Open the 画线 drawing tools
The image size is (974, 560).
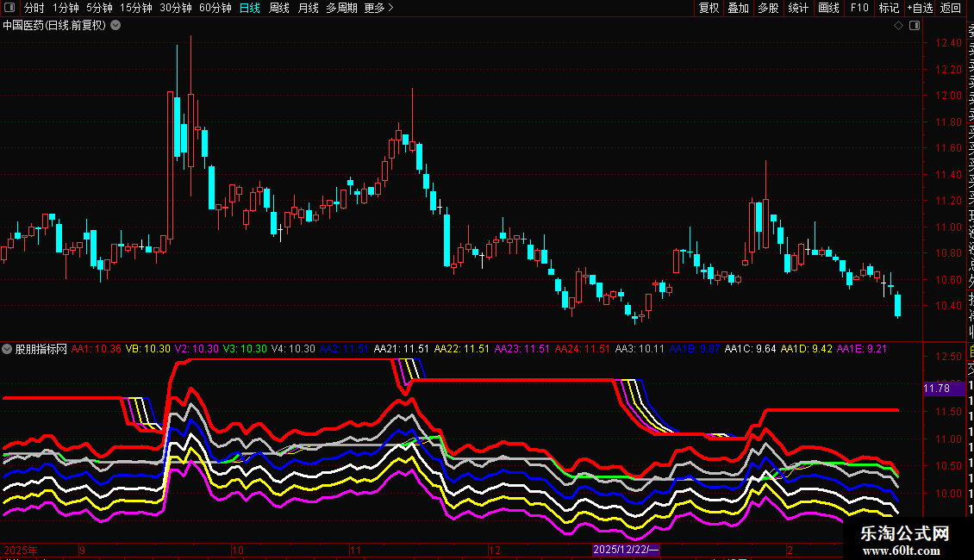point(828,8)
